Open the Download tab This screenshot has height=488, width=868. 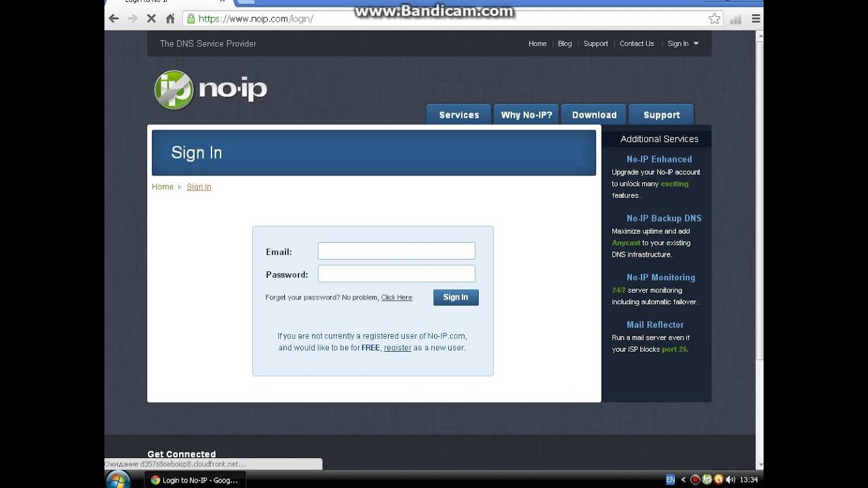coord(594,115)
